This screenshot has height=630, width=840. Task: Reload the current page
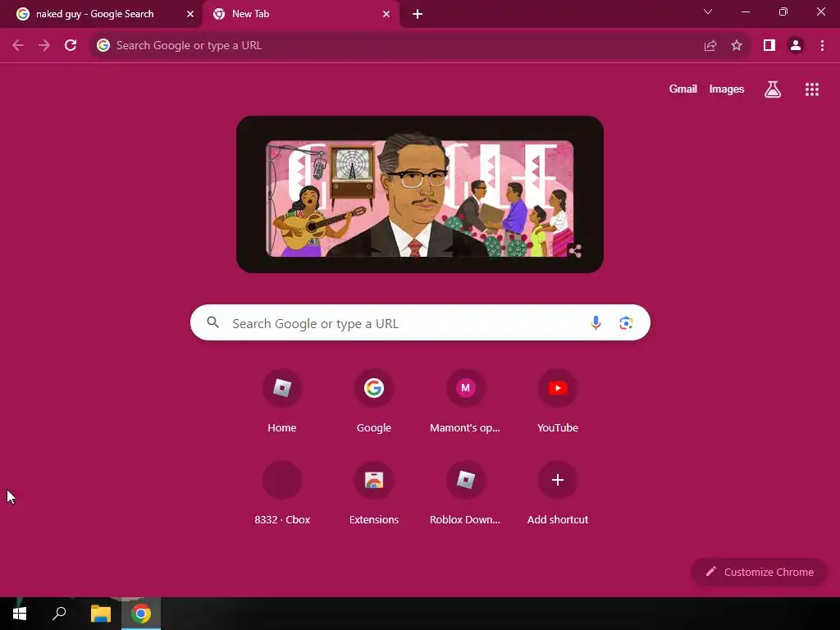[71, 46]
